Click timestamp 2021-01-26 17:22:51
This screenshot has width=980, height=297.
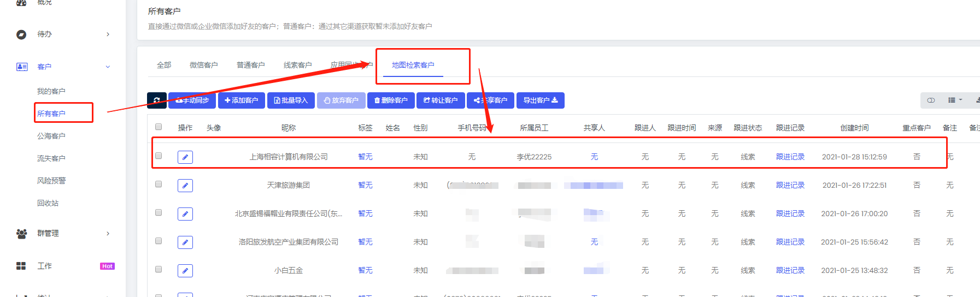click(854, 185)
